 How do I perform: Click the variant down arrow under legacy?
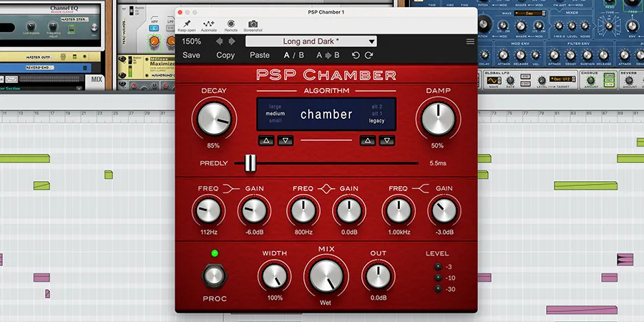pos(387,140)
